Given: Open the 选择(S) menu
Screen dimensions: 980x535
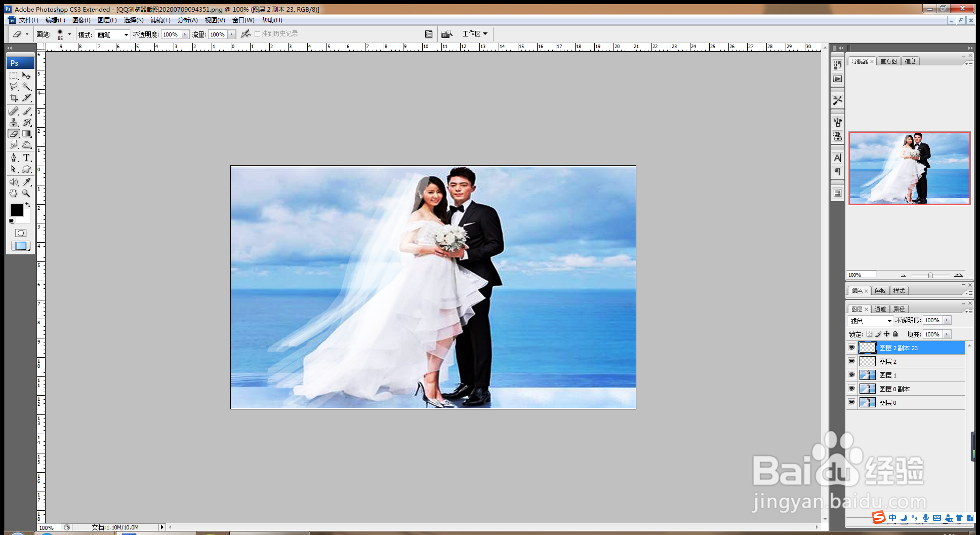Looking at the screenshot, I should [134, 20].
